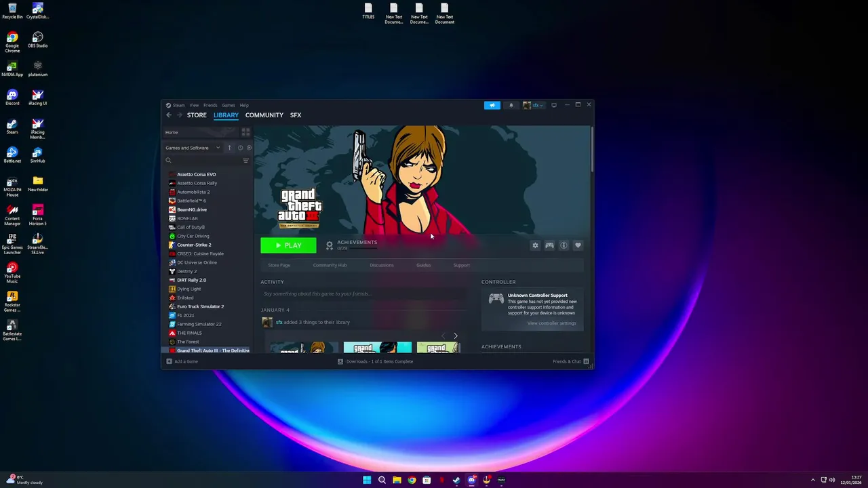Screen dimensions: 868x488
Task: Click the library main pane scrollbar
Action: (x=591, y=150)
